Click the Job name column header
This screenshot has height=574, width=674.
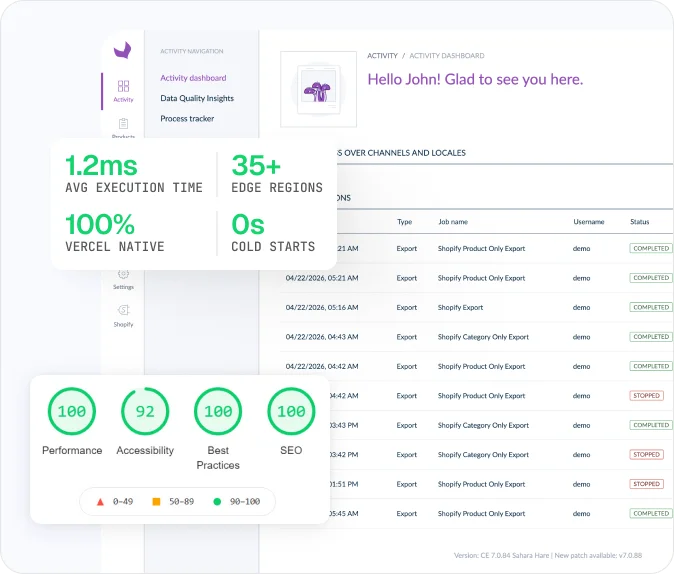(453, 222)
